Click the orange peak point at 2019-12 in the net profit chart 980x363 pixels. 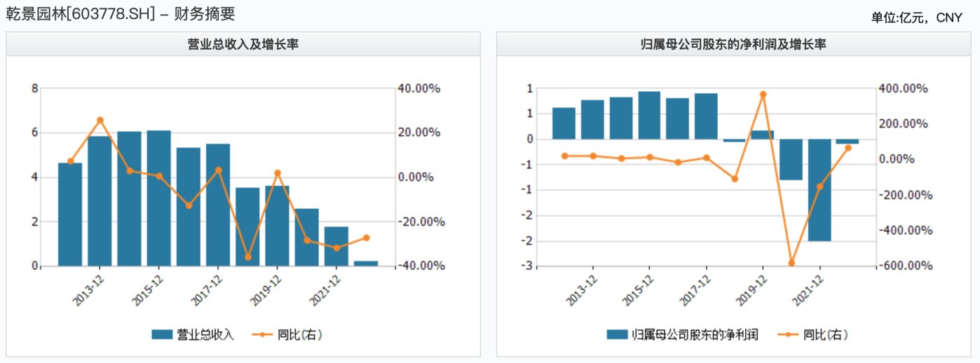coord(763,94)
